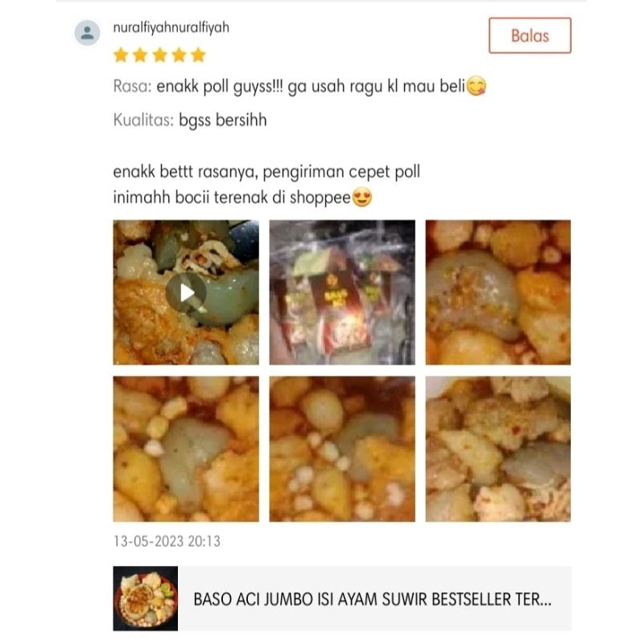Play the review video thumbnail
The height and width of the screenshot is (644, 644).
(186, 292)
